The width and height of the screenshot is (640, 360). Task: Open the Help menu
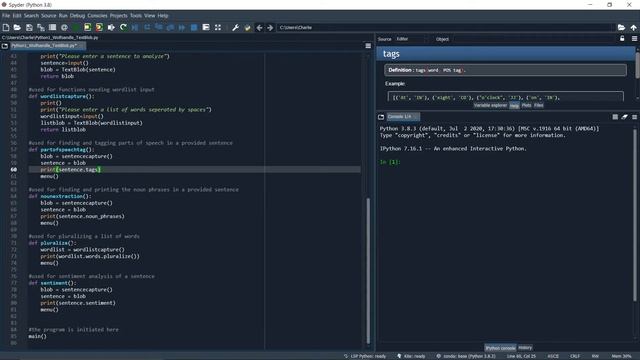click(163, 16)
